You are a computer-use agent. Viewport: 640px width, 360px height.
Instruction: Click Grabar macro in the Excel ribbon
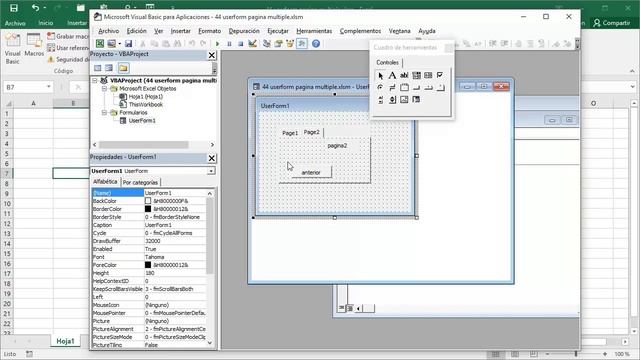[x=68, y=36]
